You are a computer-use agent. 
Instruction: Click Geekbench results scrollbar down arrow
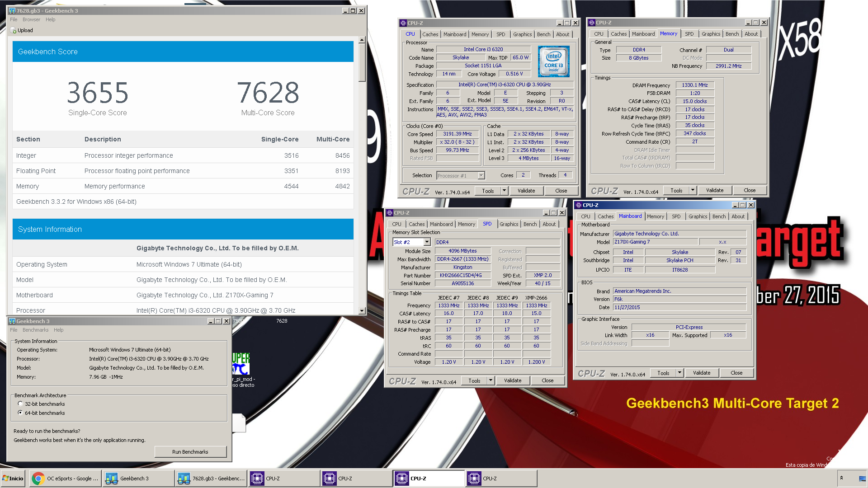point(362,311)
